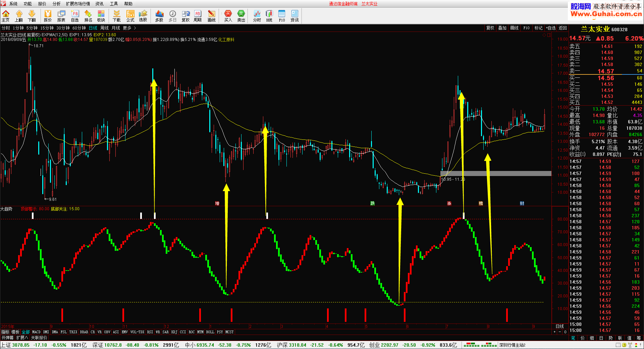Image resolution: width=644 pixels, height=349 pixels.
Task: Click the 多日 multi-day icon
Action: 172,16
